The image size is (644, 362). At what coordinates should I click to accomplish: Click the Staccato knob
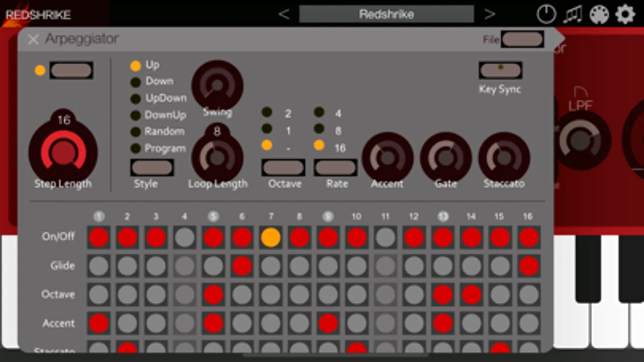point(504,158)
